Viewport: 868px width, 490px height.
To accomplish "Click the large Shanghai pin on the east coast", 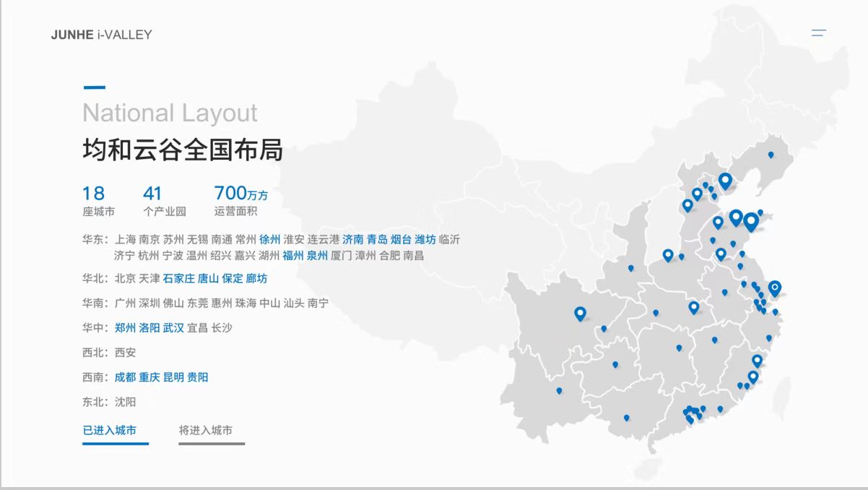I will tap(775, 288).
